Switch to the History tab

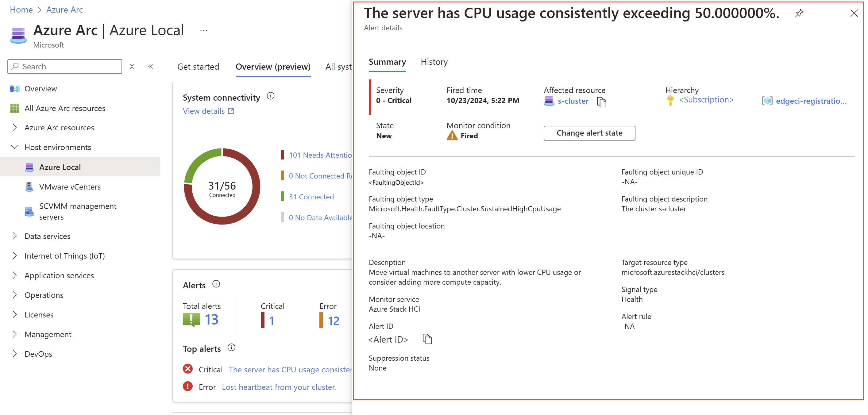tap(434, 62)
